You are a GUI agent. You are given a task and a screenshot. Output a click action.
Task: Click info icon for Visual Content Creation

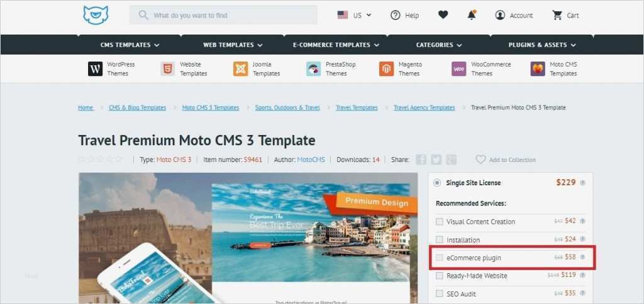tap(582, 221)
